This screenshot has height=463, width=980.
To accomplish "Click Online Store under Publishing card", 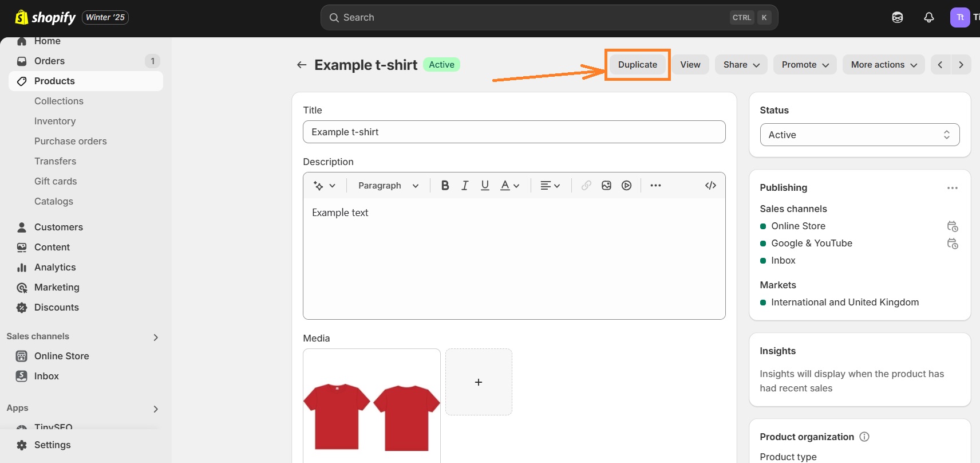I will (798, 226).
